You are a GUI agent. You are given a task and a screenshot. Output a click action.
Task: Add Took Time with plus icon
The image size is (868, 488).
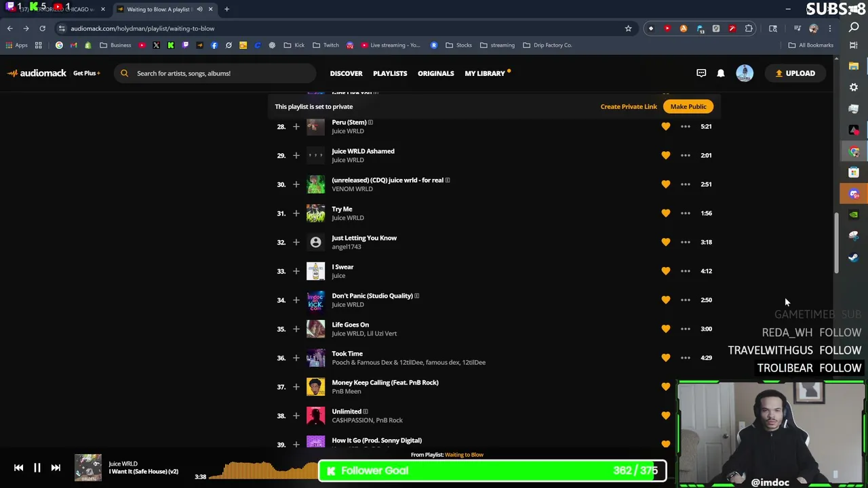296,358
